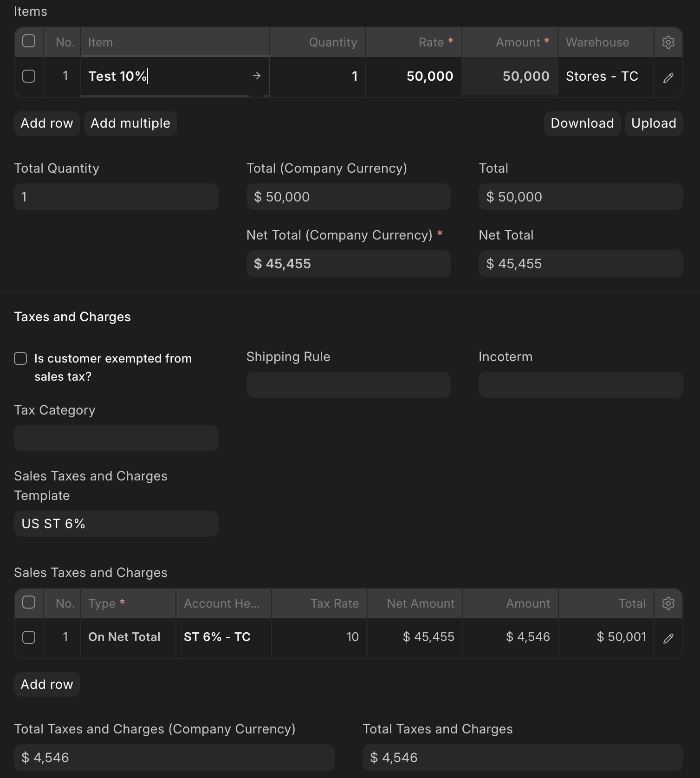Open the Tax Category field
Viewport: 700px width, 778px height.
pyautogui.click(x=116, y=438)
